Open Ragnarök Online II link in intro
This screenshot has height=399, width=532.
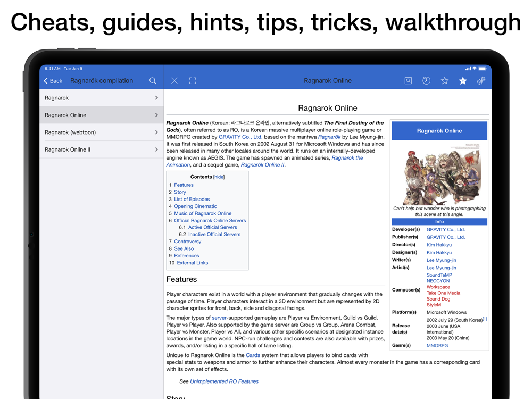click(263, 165)
